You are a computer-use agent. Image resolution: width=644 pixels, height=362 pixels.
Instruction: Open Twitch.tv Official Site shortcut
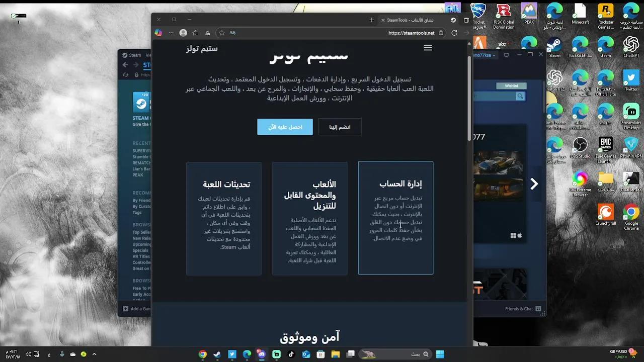pyautogui.click(x=606, y=83)
